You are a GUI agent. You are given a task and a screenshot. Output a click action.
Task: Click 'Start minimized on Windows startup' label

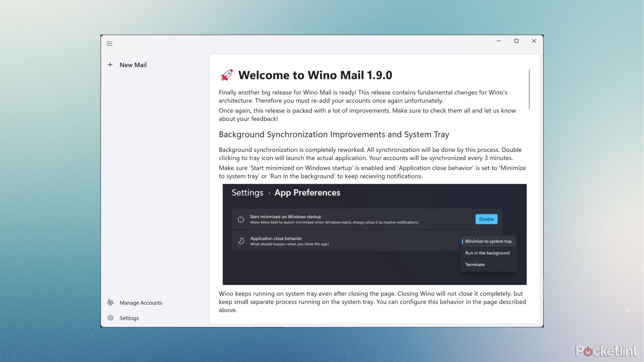point(285,217)
